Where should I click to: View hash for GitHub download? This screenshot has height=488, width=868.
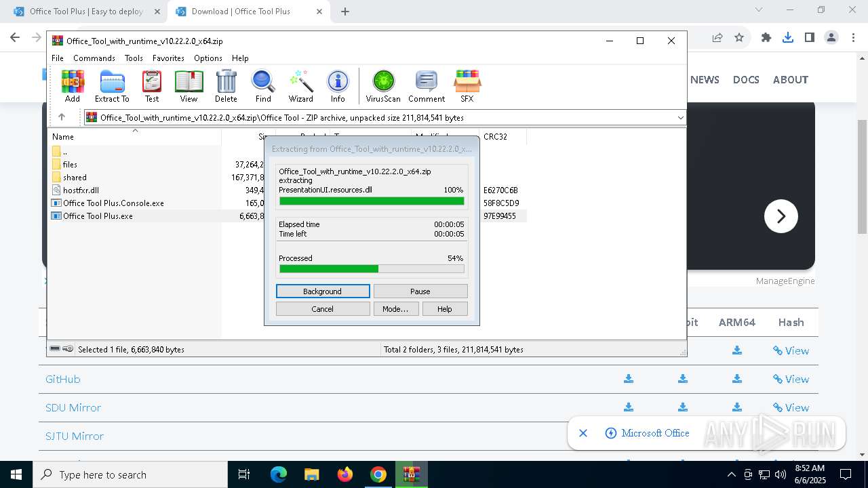791,379
